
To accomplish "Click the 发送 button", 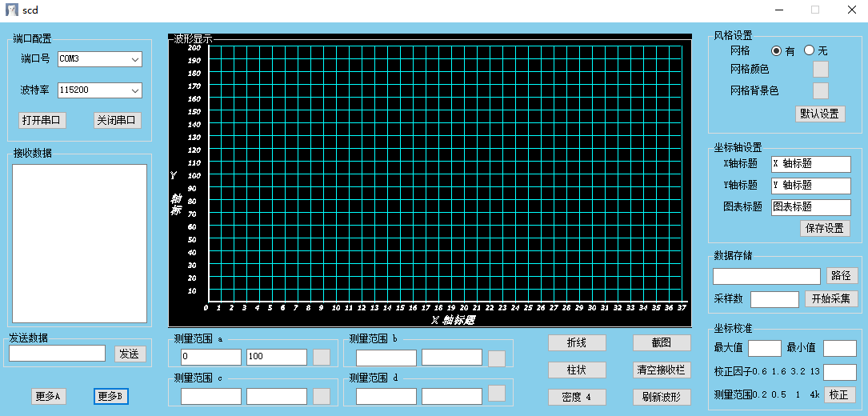I will click(130, 354).
